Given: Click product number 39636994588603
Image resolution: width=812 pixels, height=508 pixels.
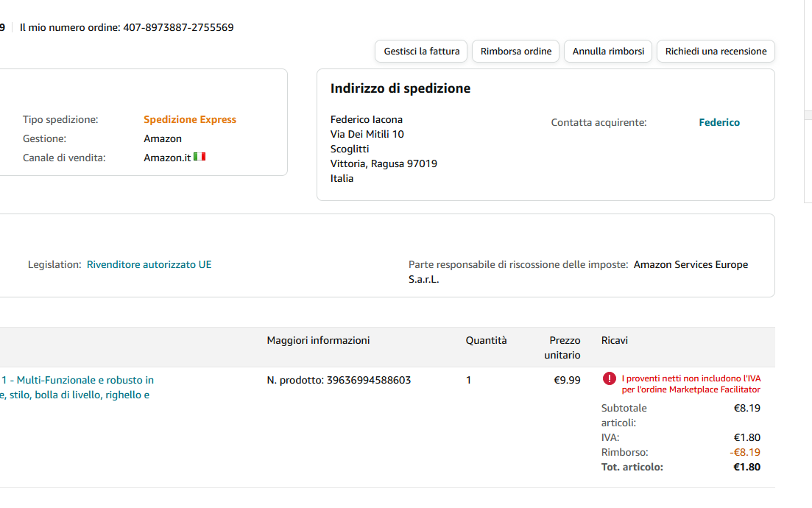Looking at the screenshot, I should tap(369, 381).
